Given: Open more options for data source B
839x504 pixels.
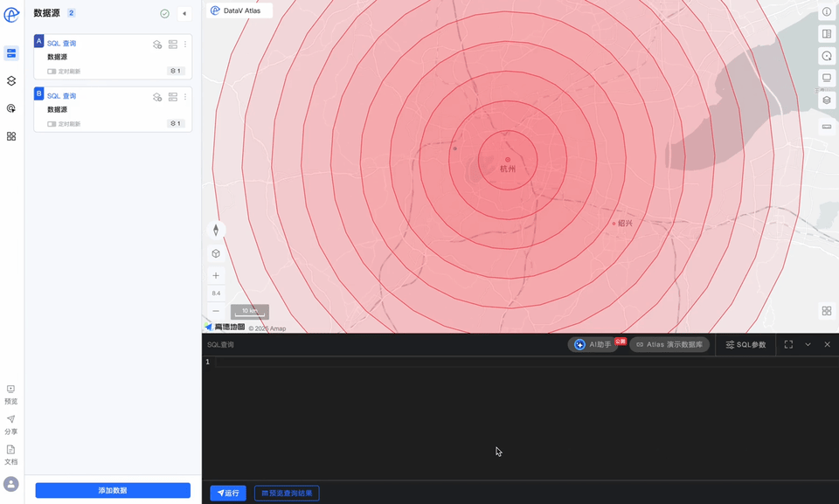Looking at the screenshot, I should [185, 97].
